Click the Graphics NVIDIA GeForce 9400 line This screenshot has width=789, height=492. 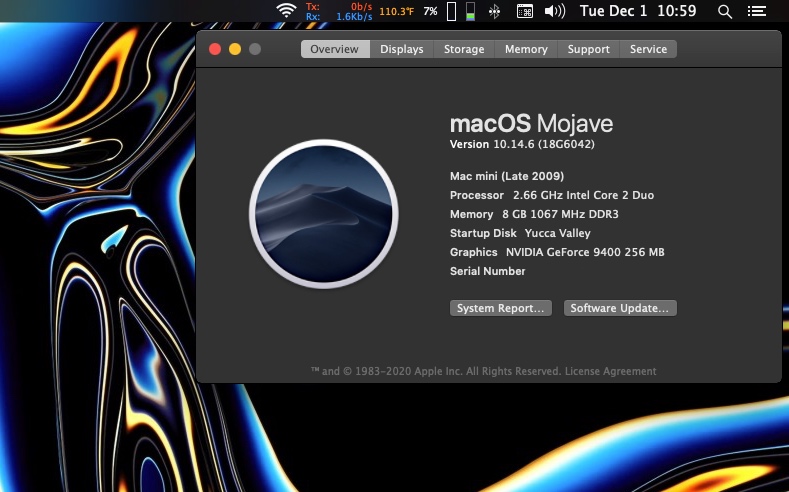[x=557, y=252]
